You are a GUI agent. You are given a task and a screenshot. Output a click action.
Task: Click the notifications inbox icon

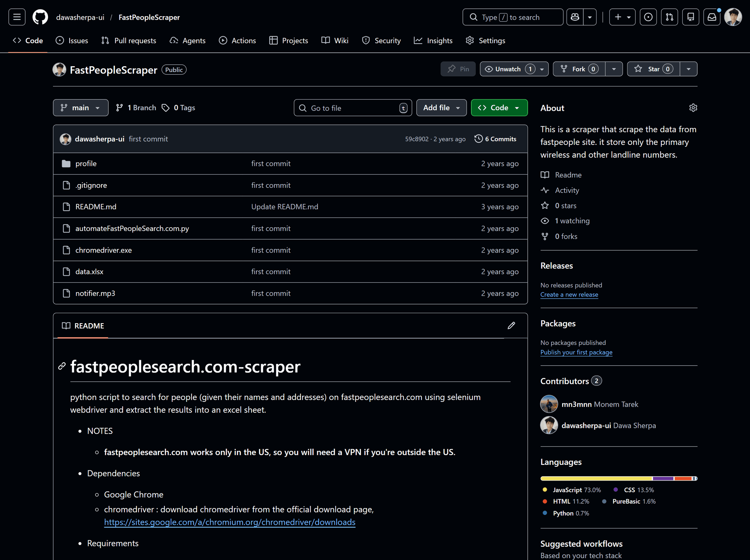point(712,17)
